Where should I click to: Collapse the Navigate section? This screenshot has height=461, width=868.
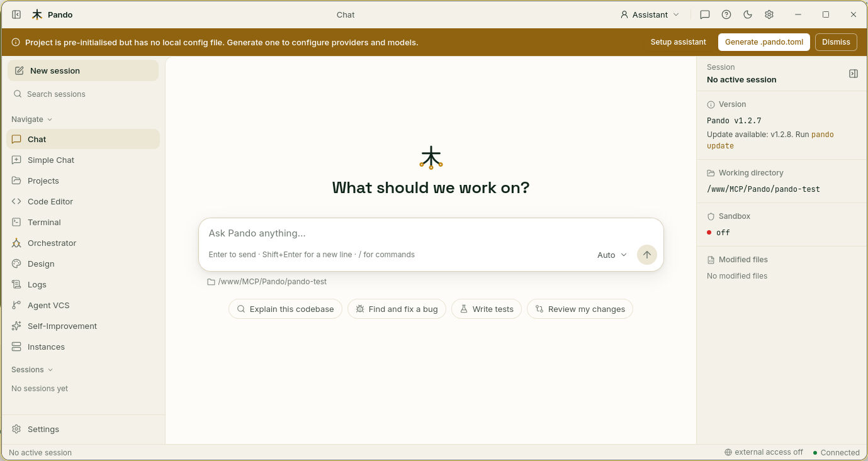(x=31, y=119)
